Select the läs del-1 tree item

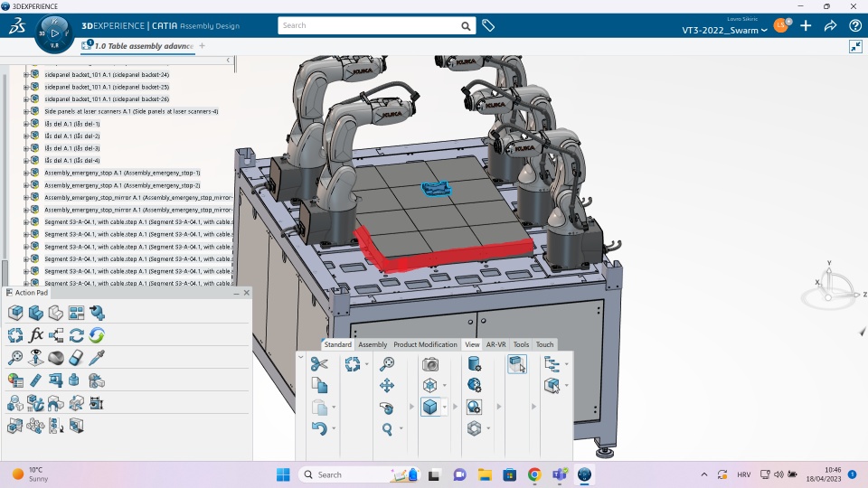(x=72, y=124)
